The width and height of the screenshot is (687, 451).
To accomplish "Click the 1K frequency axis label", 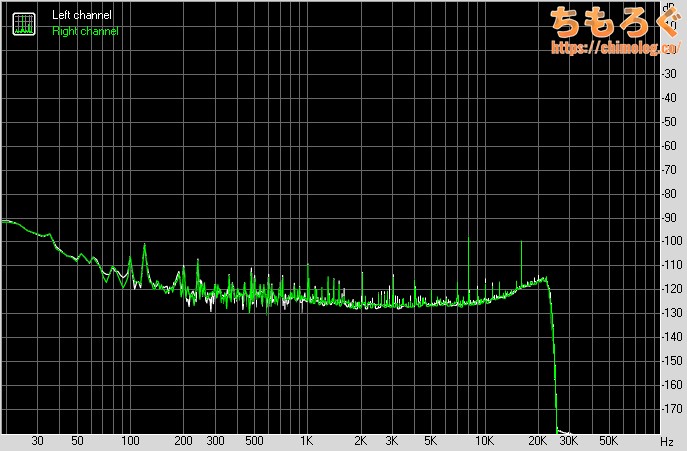I will [307, 441].
